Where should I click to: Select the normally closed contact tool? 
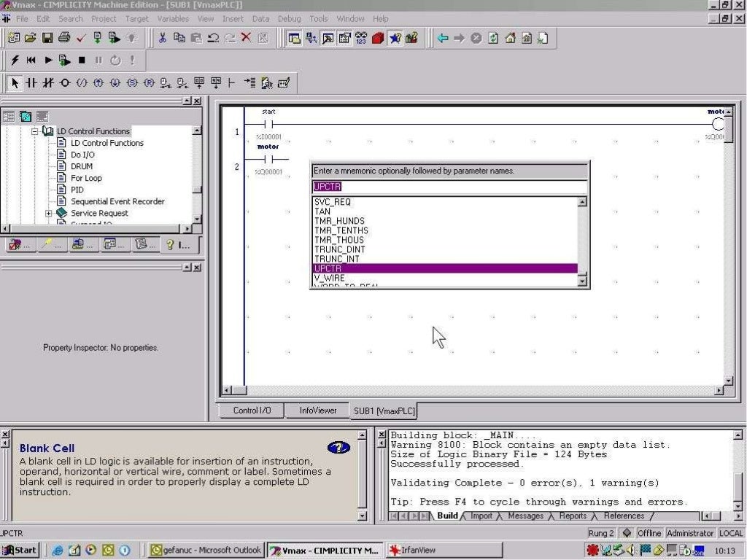coord(48,83)
